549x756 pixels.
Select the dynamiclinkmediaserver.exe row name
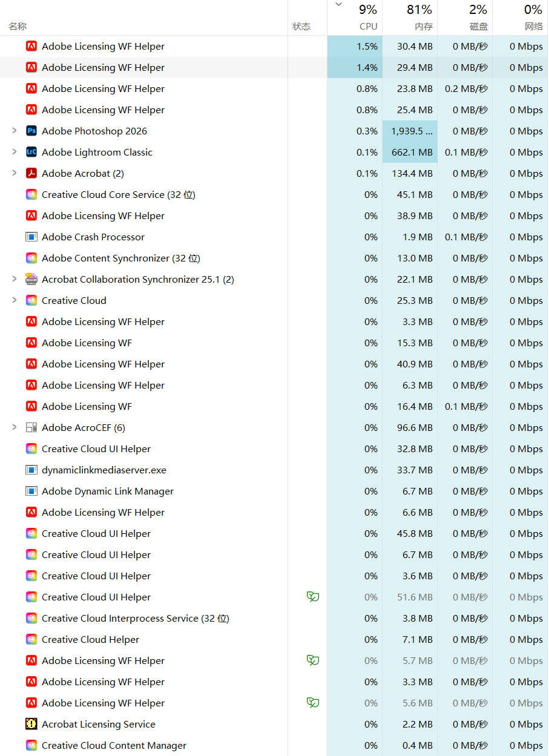point(104,470)
